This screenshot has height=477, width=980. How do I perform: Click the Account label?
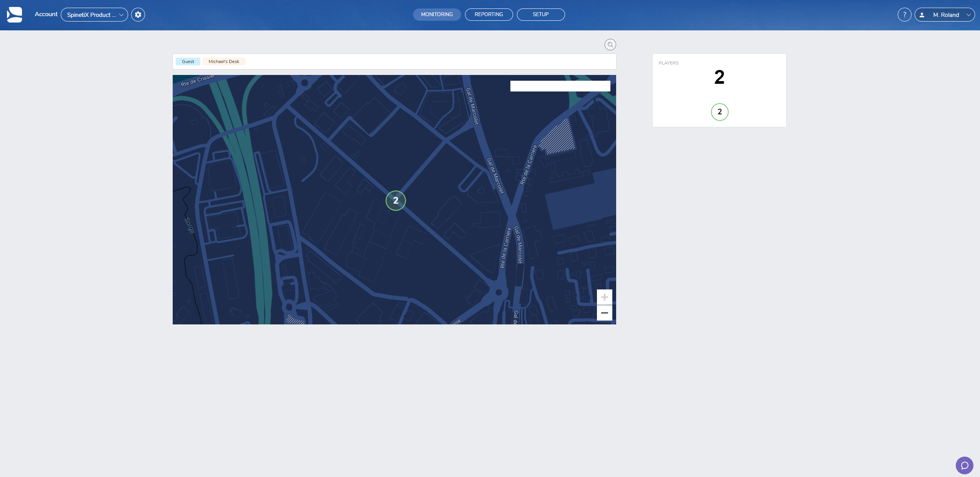coord(46,14)
